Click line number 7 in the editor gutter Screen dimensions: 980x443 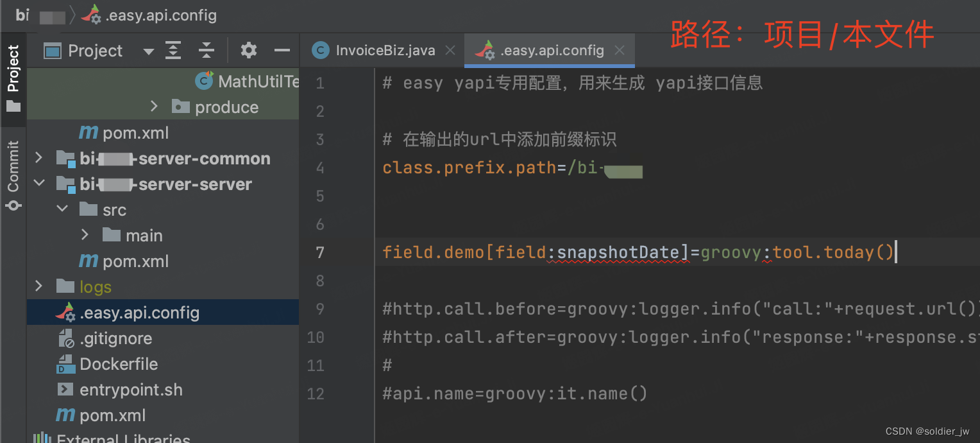[x=320, y=252]
